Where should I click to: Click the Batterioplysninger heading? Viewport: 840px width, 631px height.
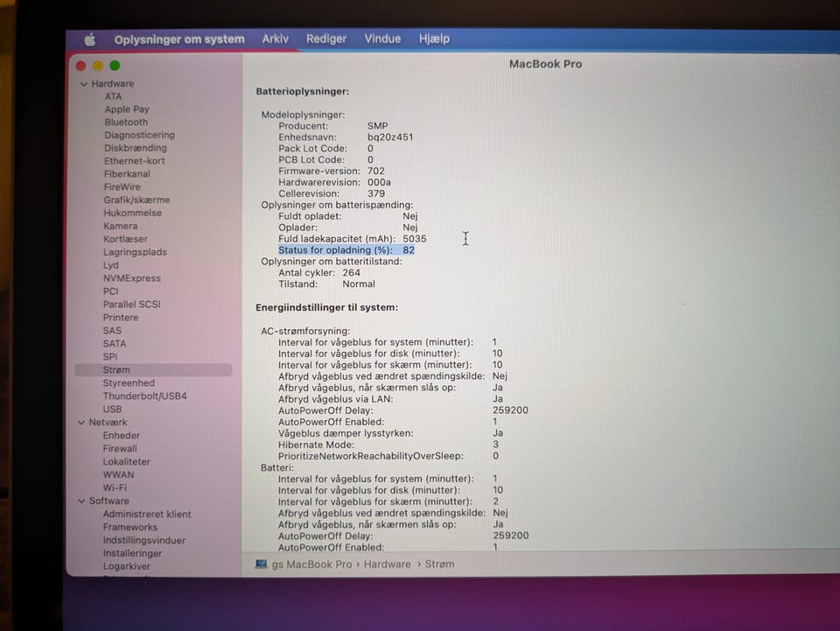tap(302, 92)
